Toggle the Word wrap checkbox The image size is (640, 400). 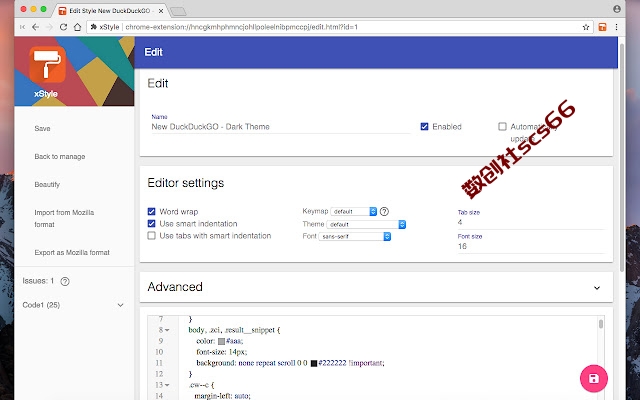click(x=151, y=211)
